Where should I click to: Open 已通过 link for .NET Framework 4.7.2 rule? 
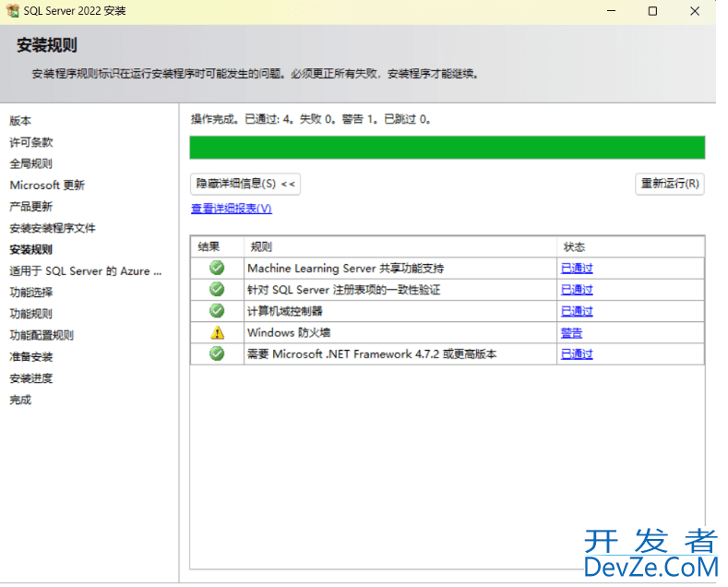577,354
